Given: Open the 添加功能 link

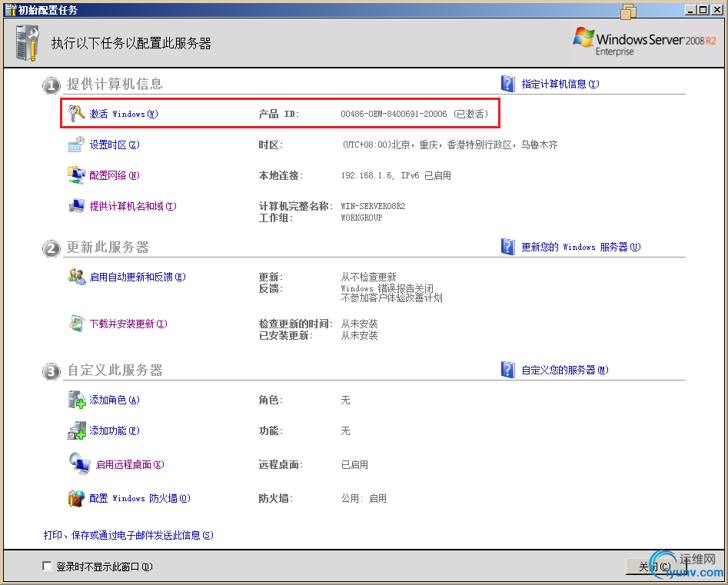Looking at the screenshot, I should coord(115,430).
